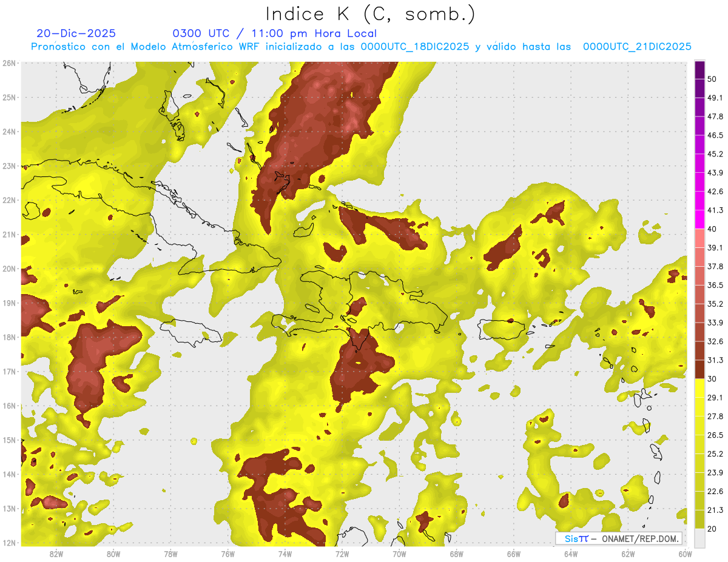
Task: Click the "12N" latitude axis label
Action: point(9,543)
